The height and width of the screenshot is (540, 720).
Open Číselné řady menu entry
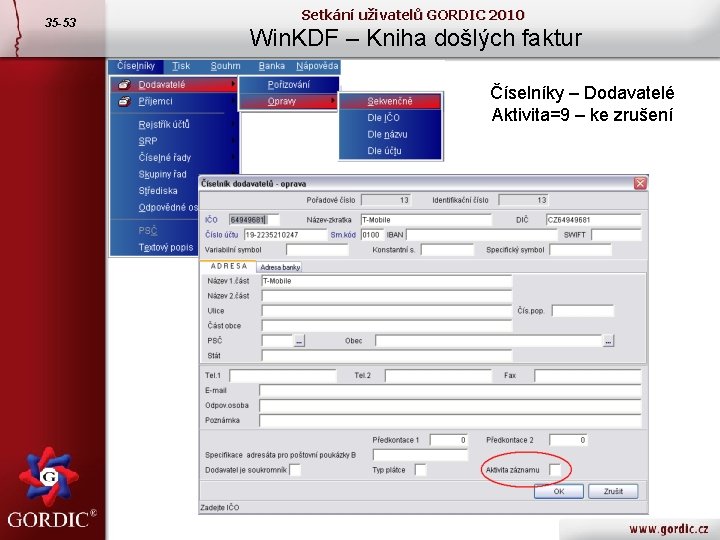(x=174, y=158)
